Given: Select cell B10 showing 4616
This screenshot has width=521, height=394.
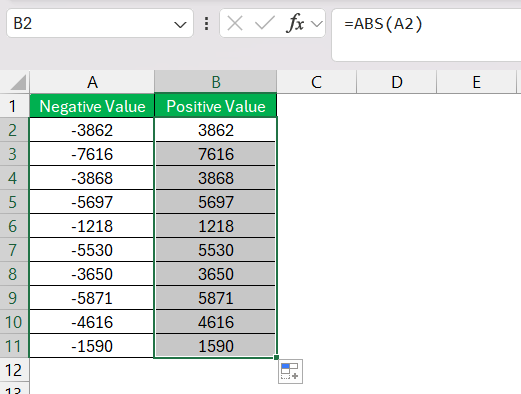Looking at the screenshot, I should coord(216,322).
